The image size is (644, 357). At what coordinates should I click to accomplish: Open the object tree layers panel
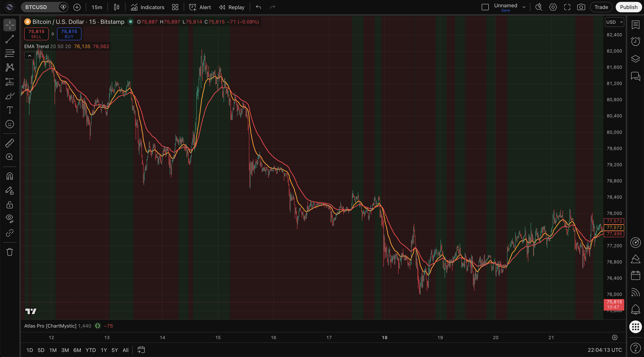click(635, 59)
